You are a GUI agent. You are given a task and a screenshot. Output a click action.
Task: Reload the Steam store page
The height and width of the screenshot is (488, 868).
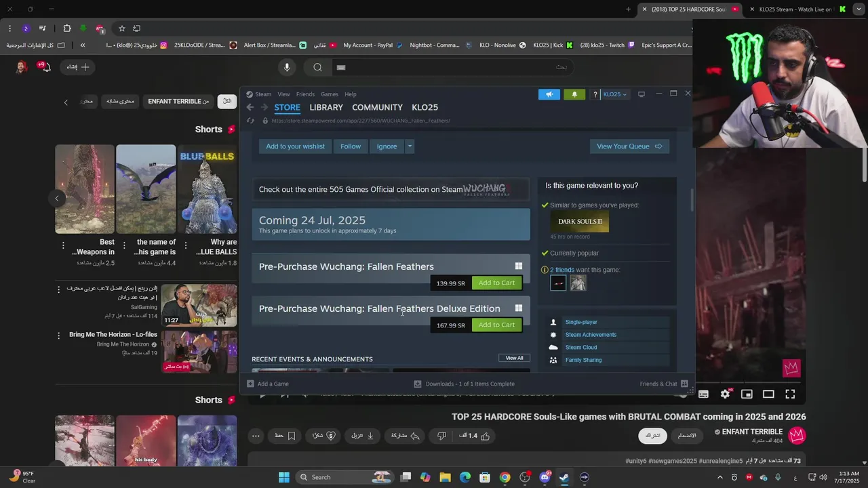pos(250,121)
